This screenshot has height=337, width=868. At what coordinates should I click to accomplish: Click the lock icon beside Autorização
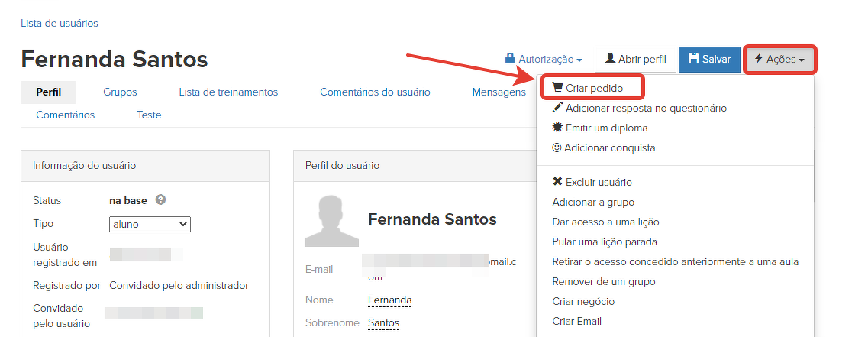[510, 59]
